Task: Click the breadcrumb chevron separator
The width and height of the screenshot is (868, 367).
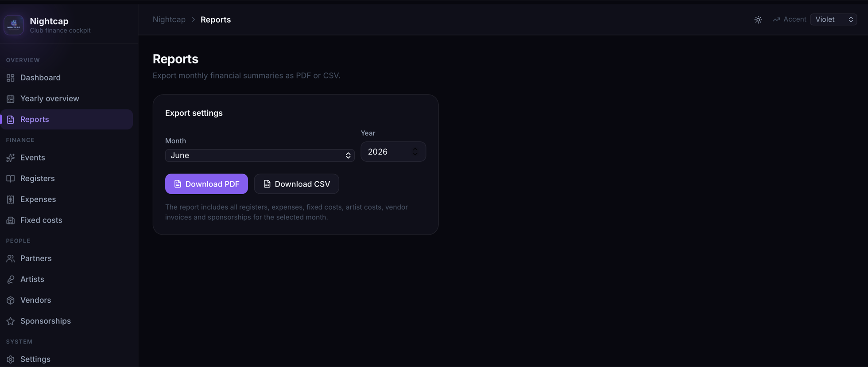Action: pyautogui.click(x=193, y=20)
